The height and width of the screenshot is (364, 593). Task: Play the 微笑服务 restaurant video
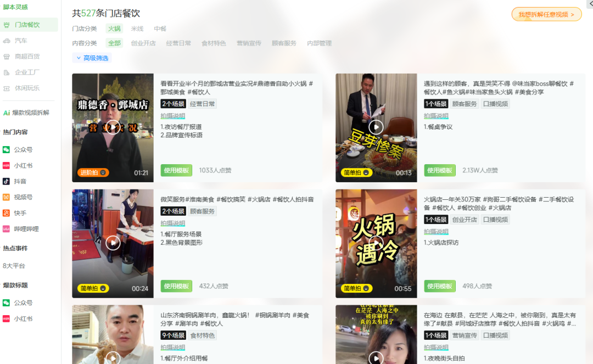(113, 243)
